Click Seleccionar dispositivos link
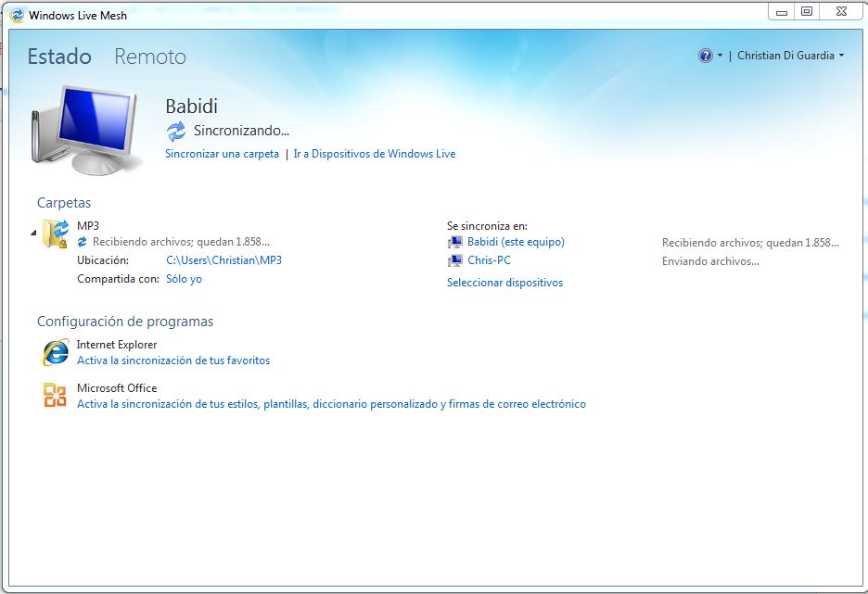The height and width of the screenshot is (594, 868). [504, 283]
